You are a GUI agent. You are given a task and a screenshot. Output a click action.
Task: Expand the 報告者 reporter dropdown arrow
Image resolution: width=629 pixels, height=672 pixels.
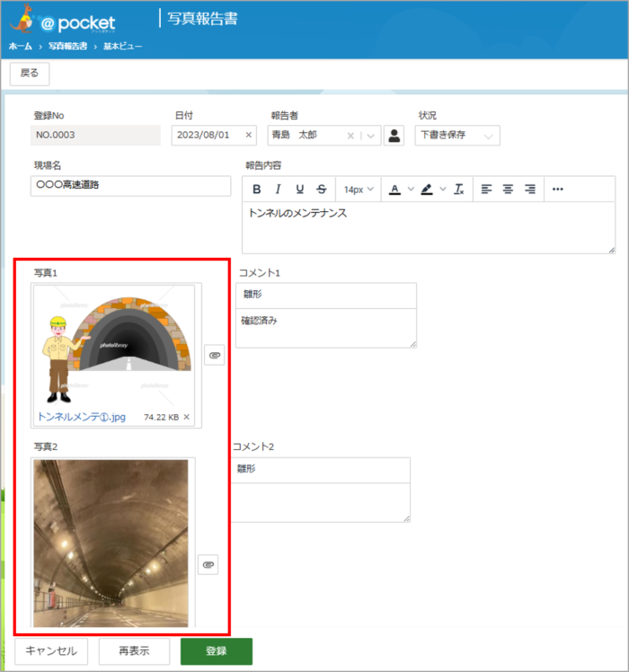click(x=372, y=136)
